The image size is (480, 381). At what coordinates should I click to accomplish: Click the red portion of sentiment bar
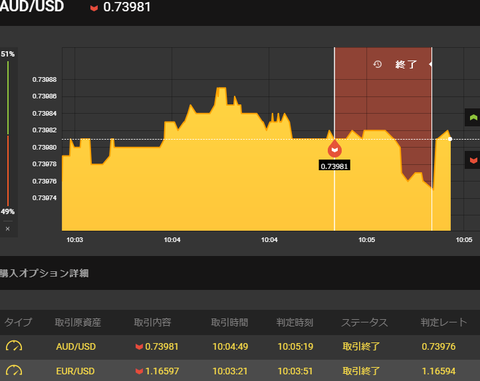click(x=8, y=171)
